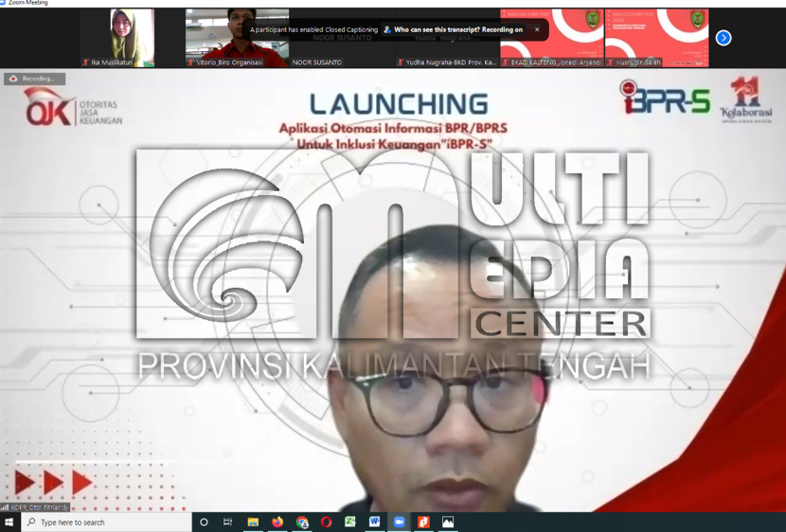The image size is (786, 532).
Task: Click the Recording indicator badge
Action: coord(35,79)
